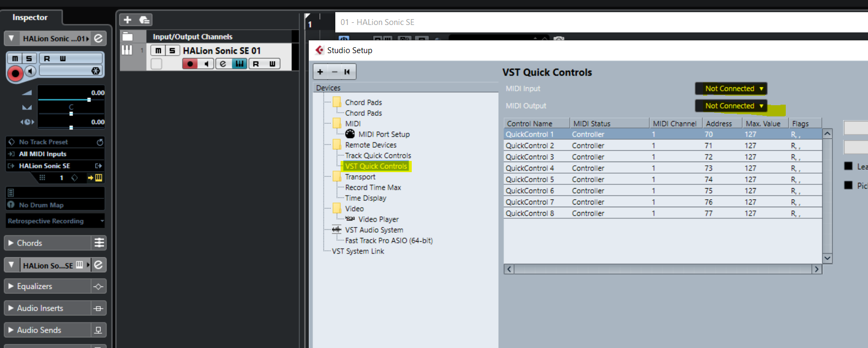The width and height of the screenshot is (868, 348).
Task: Click Remove Device minus in Studio Setup
Action: 334,72
